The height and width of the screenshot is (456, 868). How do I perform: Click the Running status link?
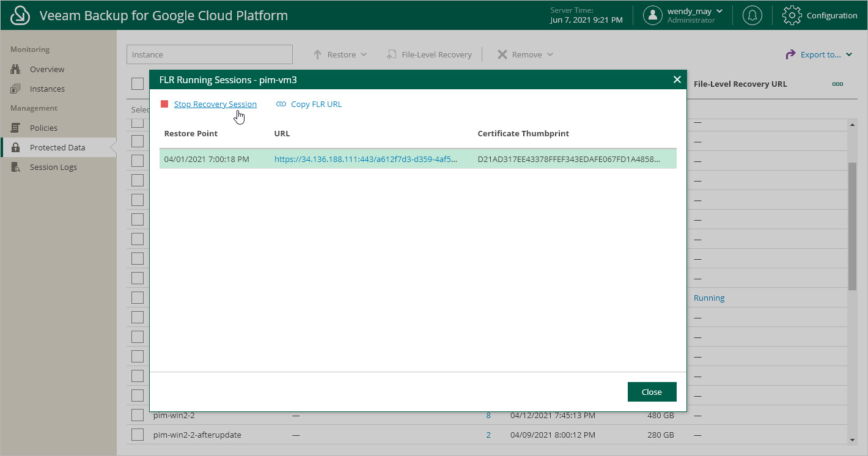click(709, 298)
